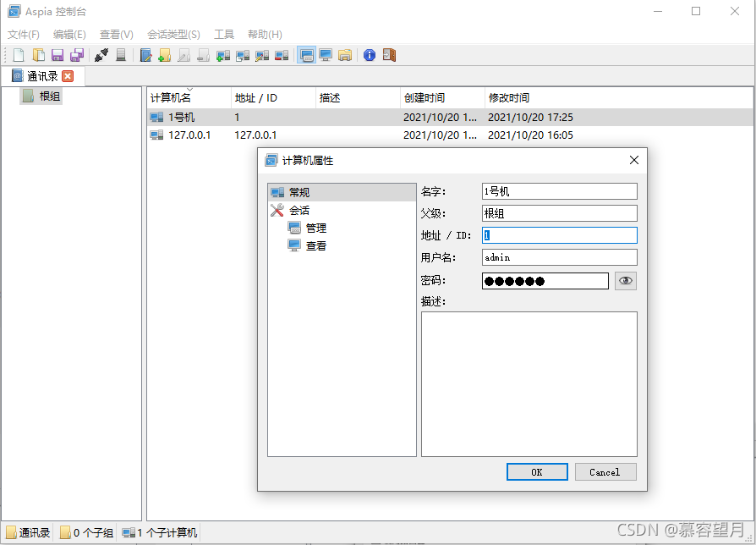Click the 密码 password field
756x545 pixels.
click(545, 281)
